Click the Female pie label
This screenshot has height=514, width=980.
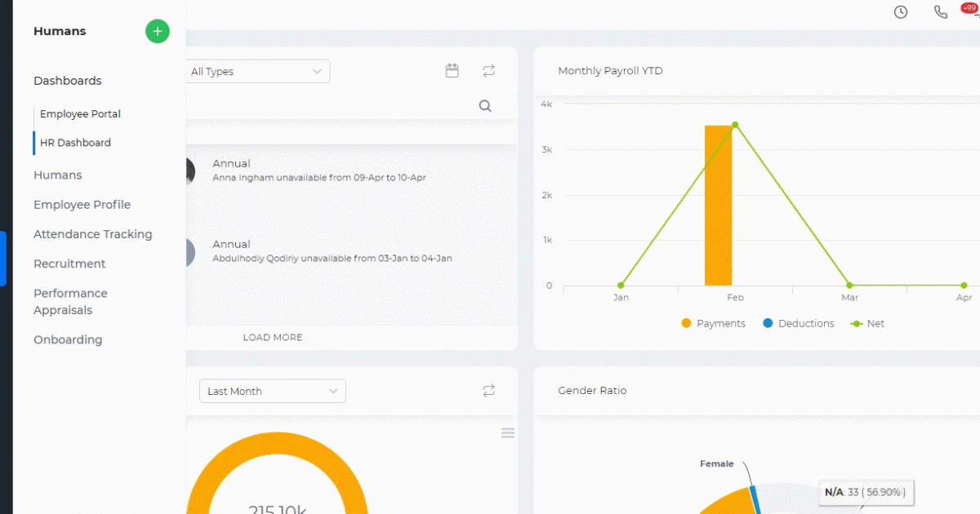(x=717, y=463)
